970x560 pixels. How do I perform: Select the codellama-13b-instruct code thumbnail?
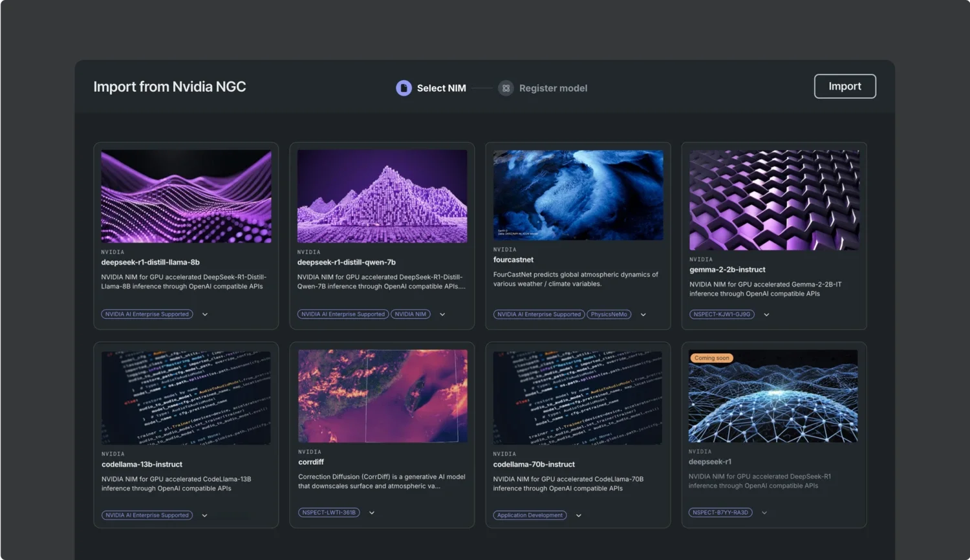tap(186, 398)
